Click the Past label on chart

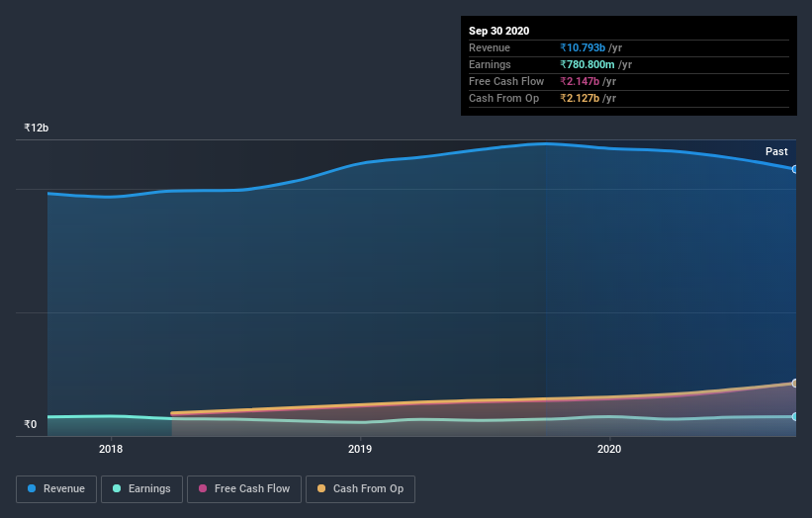tap(776, 151)
